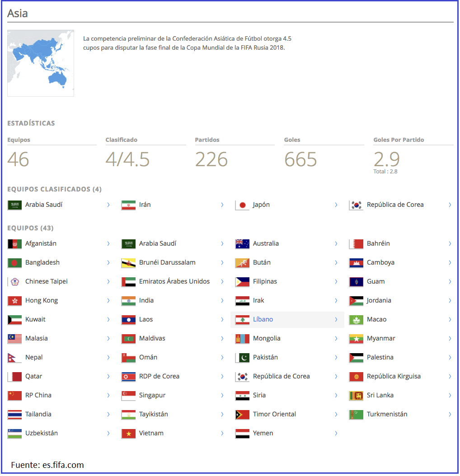Open the República Kirguisa row chevron
Image resolution: width=460 pixels, height=476 pixels.
click(450, 377)
